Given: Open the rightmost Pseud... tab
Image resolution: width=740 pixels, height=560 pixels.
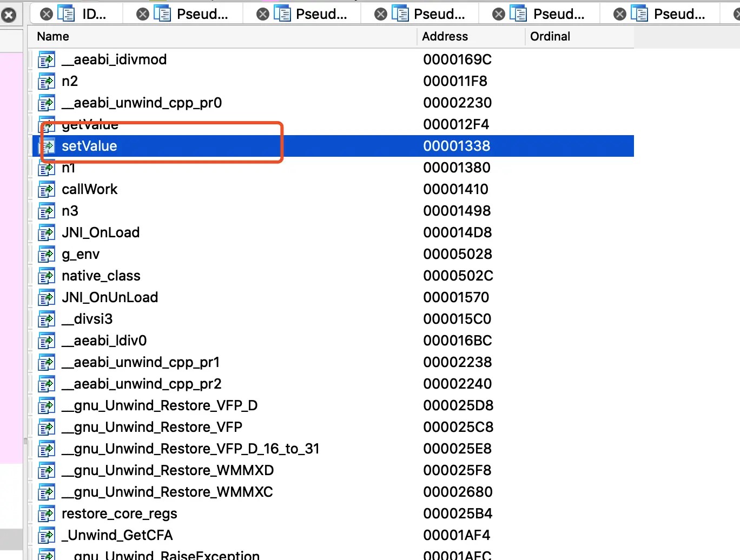Looking at the screenshot, I should tap(679, 14).
